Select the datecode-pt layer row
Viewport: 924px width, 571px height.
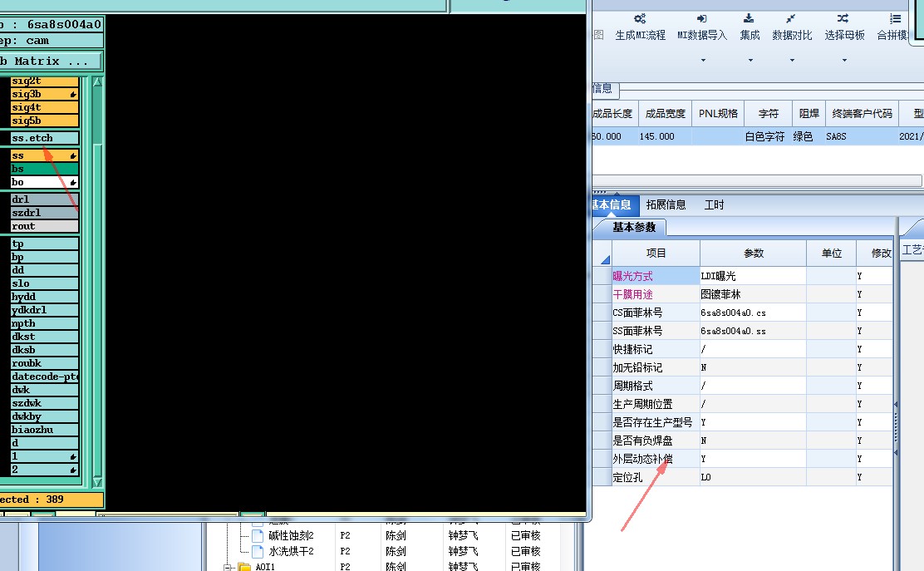point(45,377)
